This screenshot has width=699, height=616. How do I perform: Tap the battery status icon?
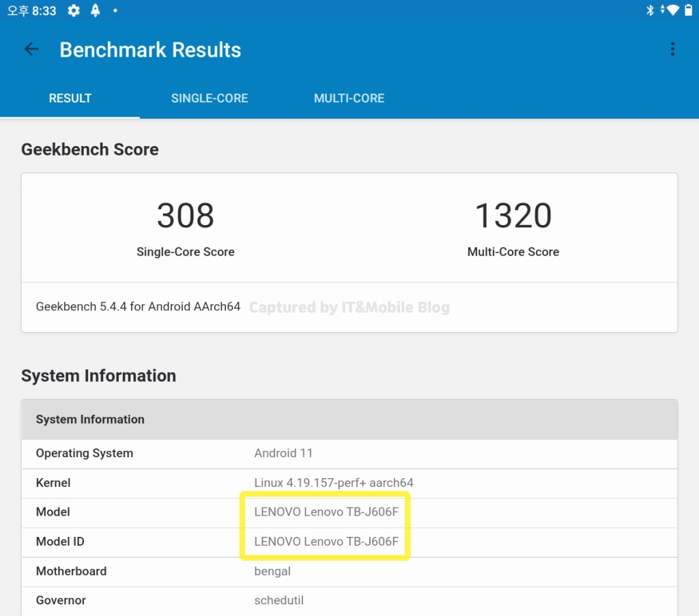point(688,10)
